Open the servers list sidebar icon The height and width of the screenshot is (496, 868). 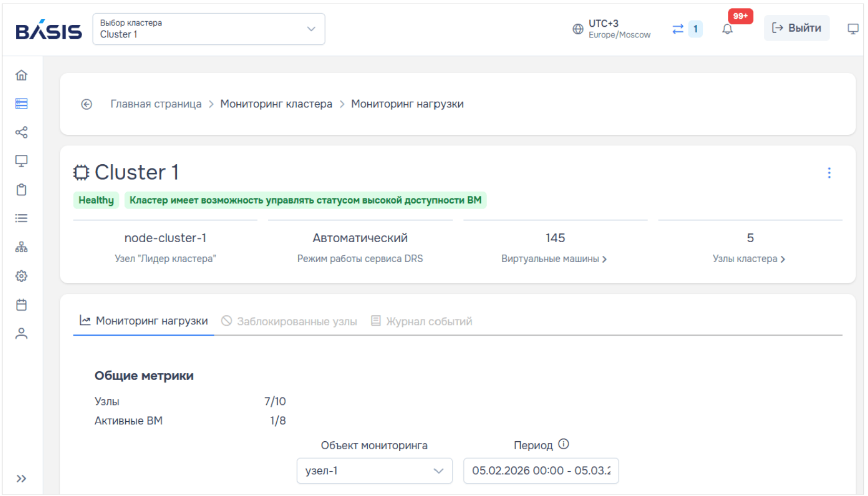click(22, 104)
